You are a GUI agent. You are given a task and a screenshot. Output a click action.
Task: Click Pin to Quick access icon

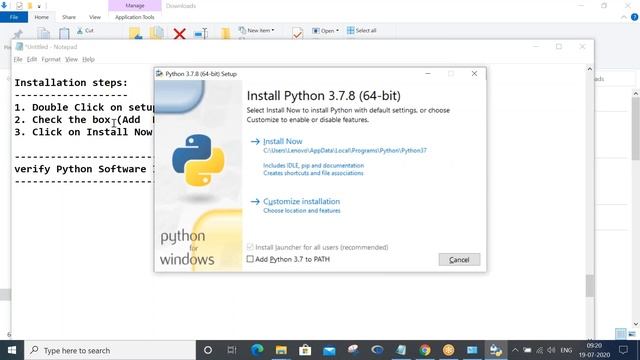[x=18, y=34]
